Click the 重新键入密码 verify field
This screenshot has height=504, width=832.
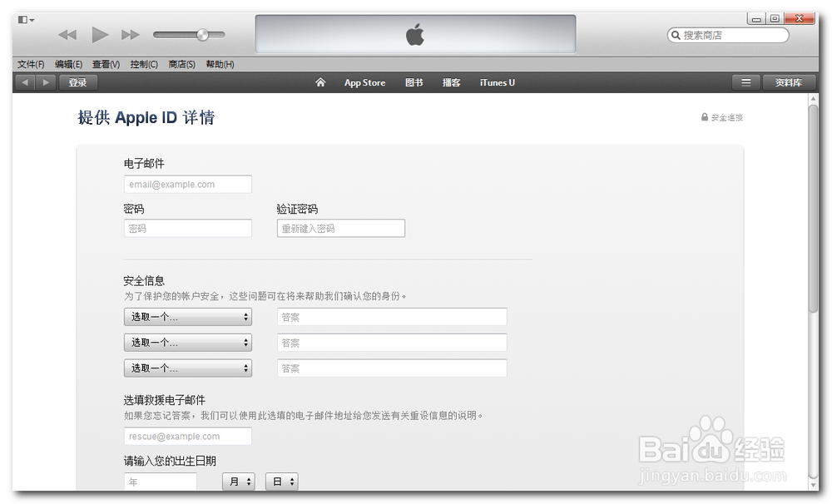click(340, 229)
